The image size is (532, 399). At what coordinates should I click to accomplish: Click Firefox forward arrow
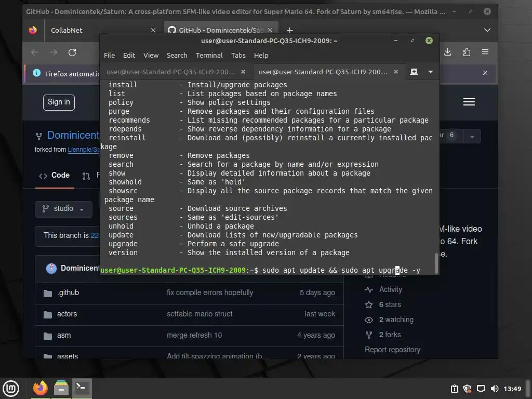point(54,52)
